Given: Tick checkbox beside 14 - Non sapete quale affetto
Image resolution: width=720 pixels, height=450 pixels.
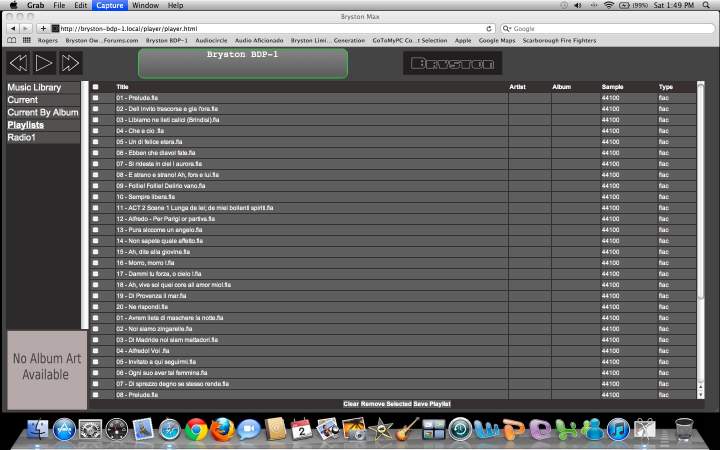Looking at the screenshot, I should 96,241.
